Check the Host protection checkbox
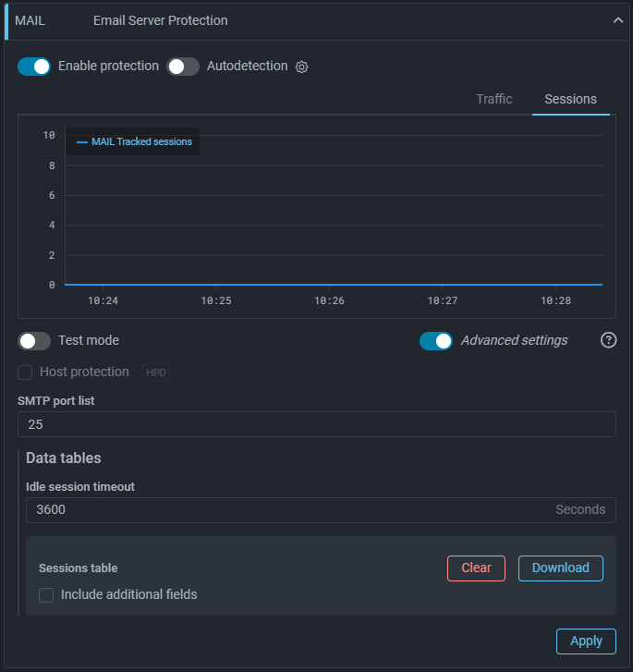633x672 pixels. click(26, 373)
